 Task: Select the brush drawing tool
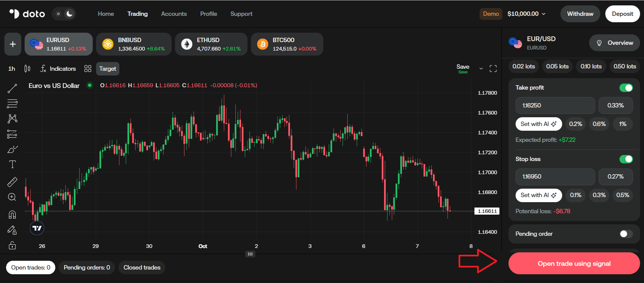(x=12, y=149)
